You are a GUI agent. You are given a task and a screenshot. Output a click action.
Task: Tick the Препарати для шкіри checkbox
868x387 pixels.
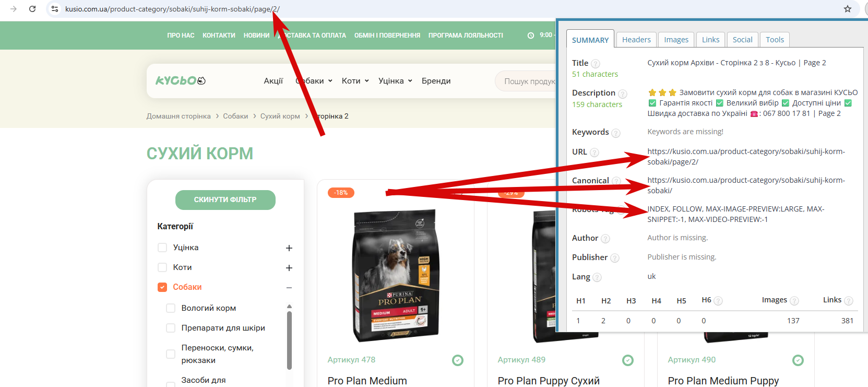click(171, 328)
